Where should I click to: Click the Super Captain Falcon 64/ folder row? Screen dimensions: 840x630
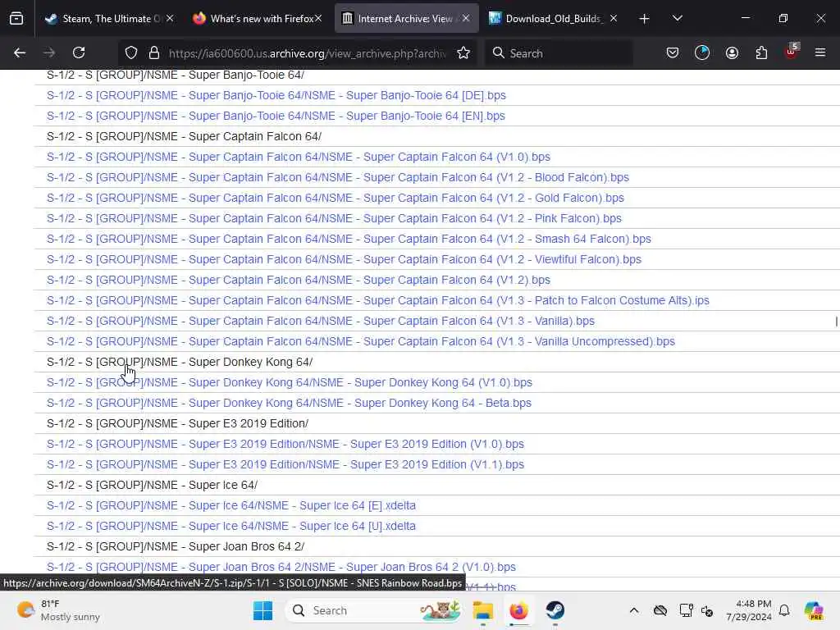436,137
